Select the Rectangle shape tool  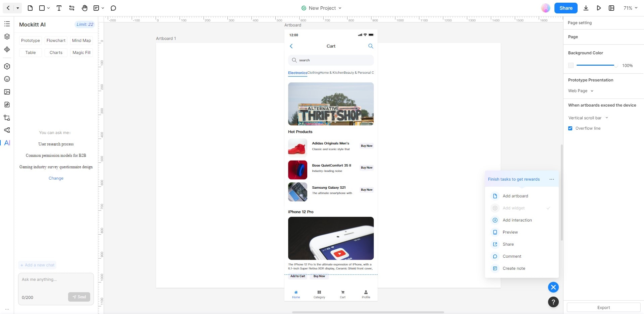tap(42, 8)
